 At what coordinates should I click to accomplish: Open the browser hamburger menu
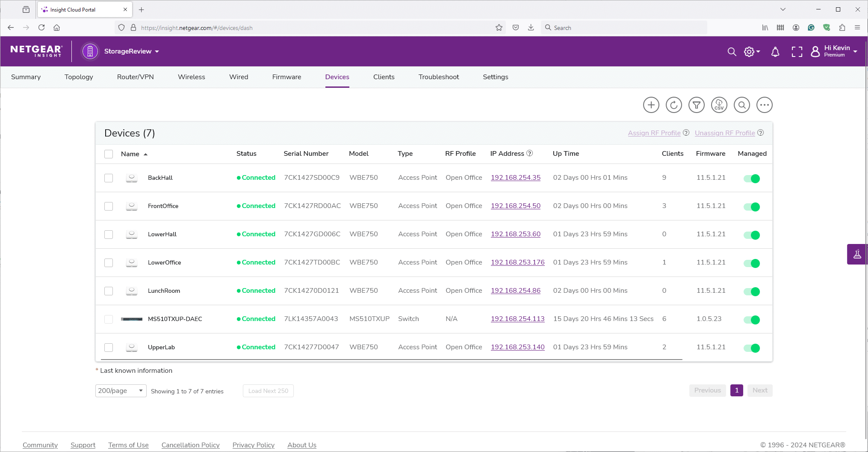click(857, 27)
